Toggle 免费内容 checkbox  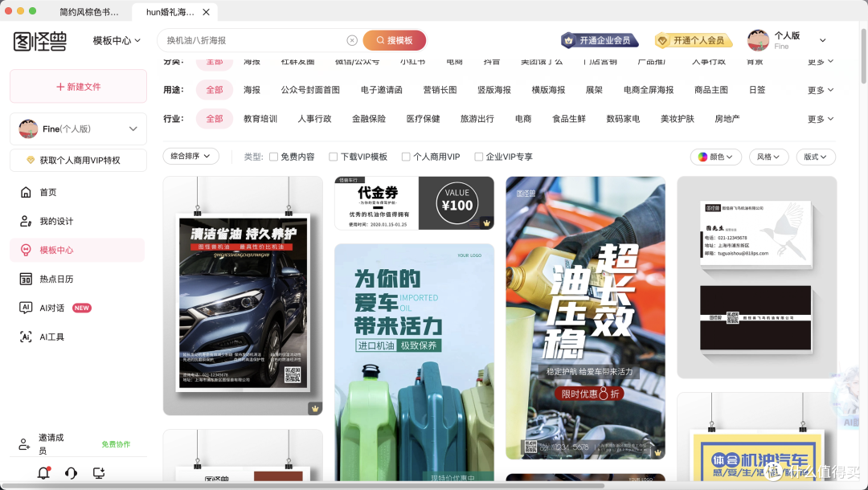click(x=273, y=157)
